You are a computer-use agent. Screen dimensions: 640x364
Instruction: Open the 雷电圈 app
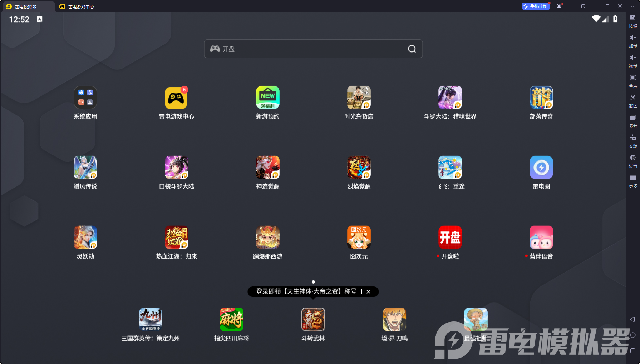[541, 168]
